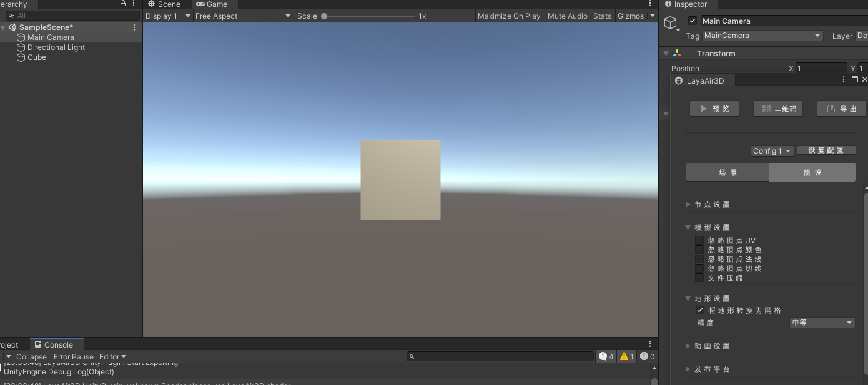Open the Free Aspect dropdown
The image size is (868, 385).
tap(242, 16)
